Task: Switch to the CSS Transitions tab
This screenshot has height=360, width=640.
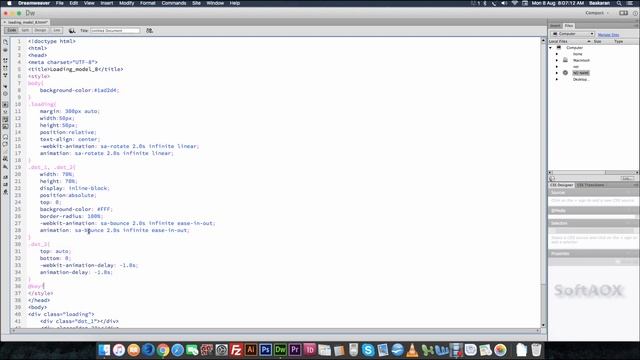Action: tap(590, 185)
